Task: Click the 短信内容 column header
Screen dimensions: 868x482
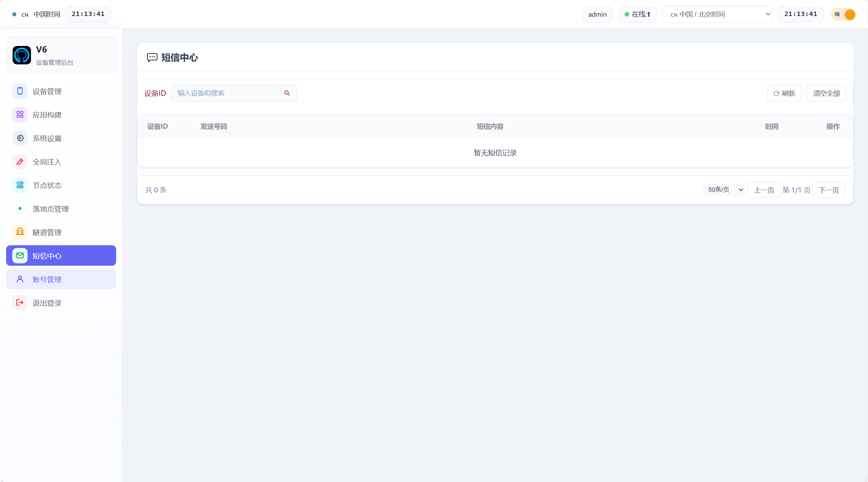Action: 490,126
